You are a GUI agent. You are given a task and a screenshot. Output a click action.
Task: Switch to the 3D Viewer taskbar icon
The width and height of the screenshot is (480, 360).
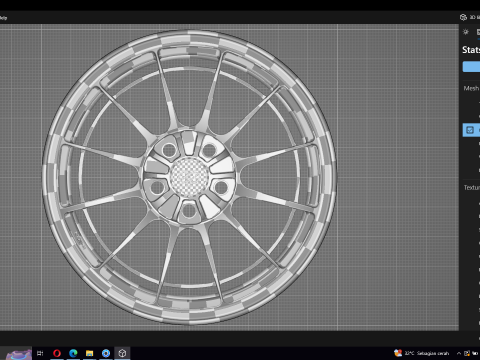pyautogui.click(x=122, y=353)
